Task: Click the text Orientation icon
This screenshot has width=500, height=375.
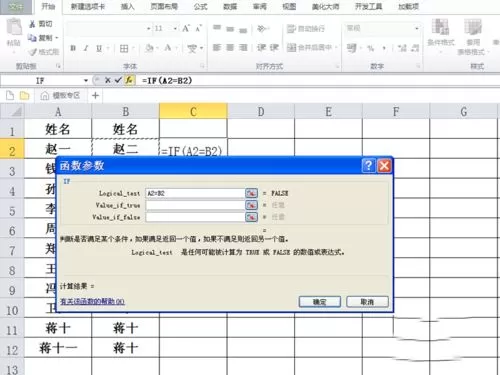Action: [x=262, y=29]
